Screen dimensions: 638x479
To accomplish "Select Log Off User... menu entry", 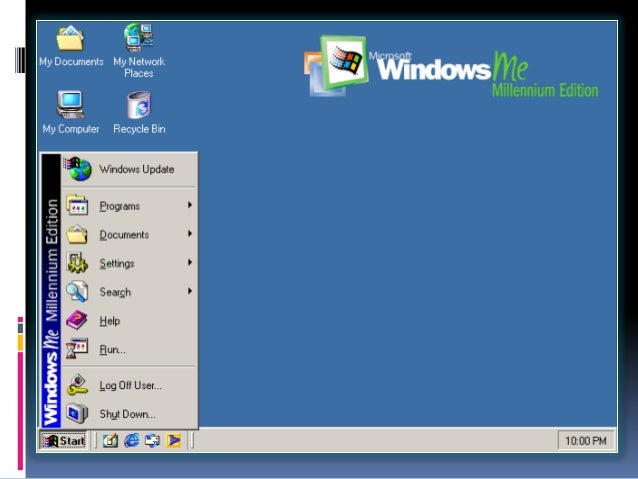I will [129, 385].
